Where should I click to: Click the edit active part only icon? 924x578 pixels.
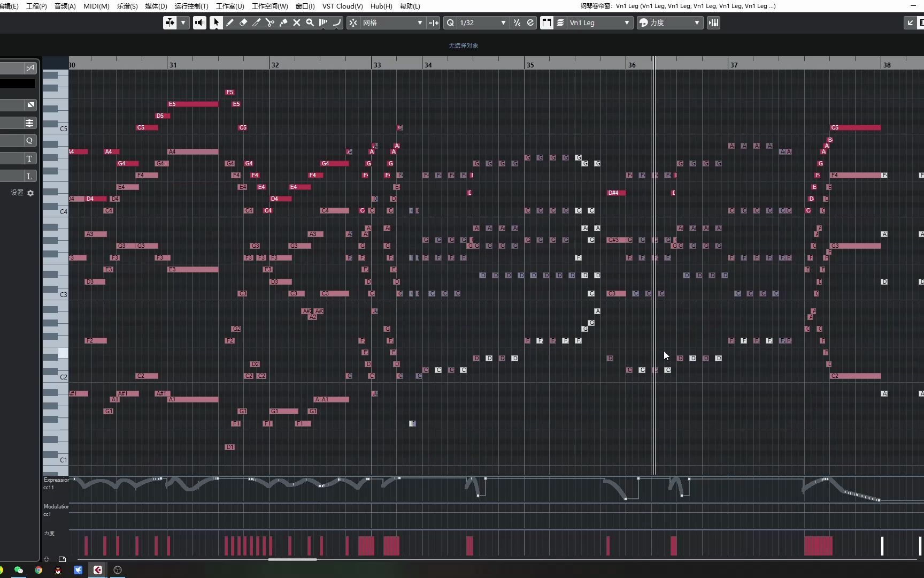point(560,22)
